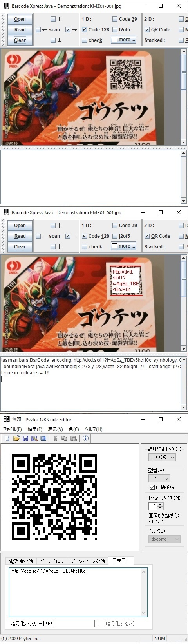Toggle QR Code in decoded-result Barcode Xpress window
Screen dimensions: 188x644
pos(147,236)
